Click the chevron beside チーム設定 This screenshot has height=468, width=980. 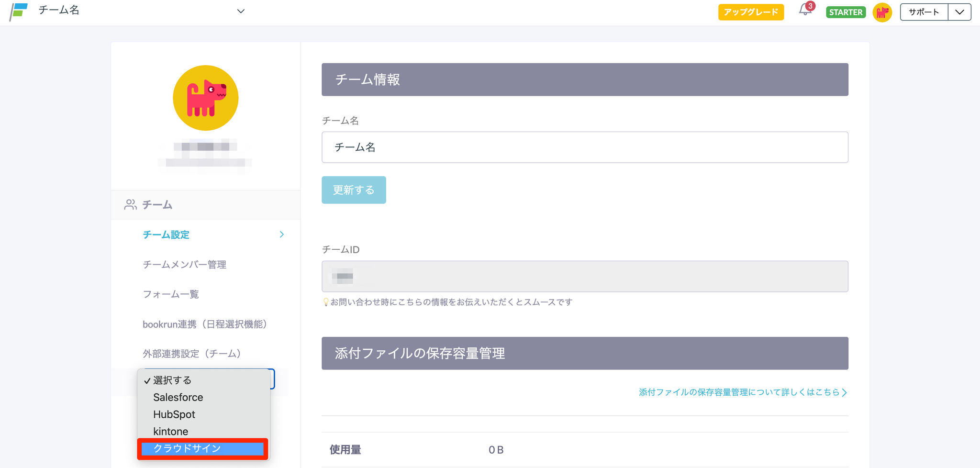[x=282, y=234]
